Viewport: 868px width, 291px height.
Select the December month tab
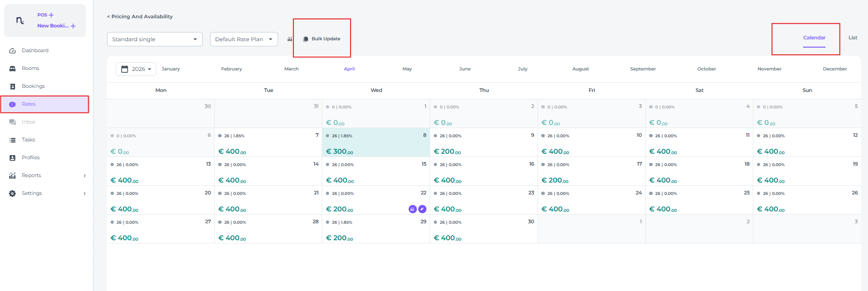tap(834, 69)
